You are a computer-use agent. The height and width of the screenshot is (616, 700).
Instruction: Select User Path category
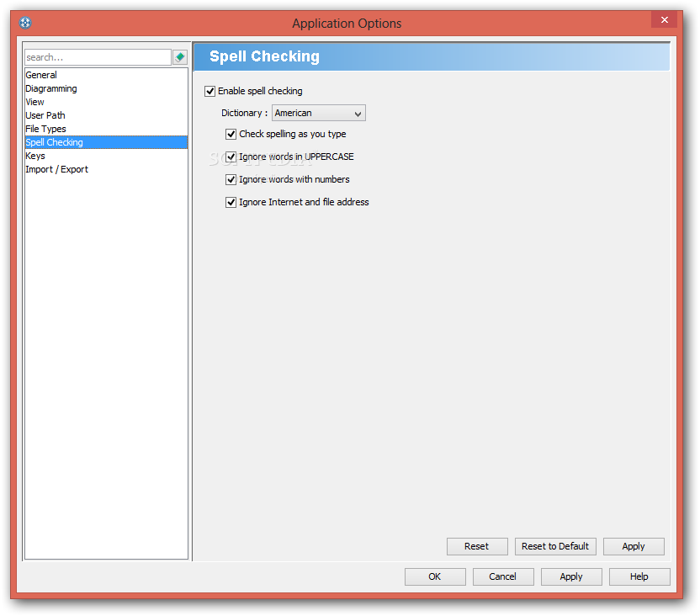click(106, 115)
